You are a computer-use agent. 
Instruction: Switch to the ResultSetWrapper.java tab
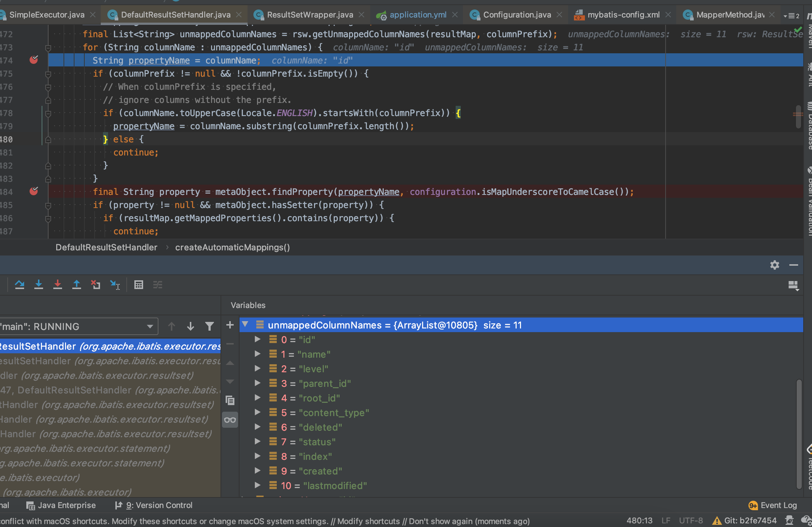310,15
